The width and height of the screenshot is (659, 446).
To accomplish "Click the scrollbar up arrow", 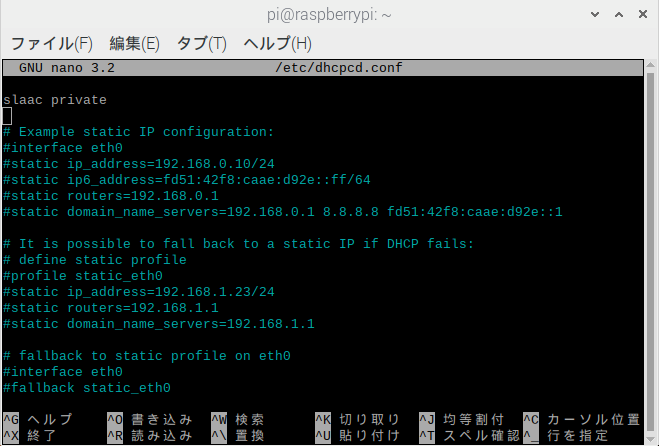I will [x=651, y=65].
